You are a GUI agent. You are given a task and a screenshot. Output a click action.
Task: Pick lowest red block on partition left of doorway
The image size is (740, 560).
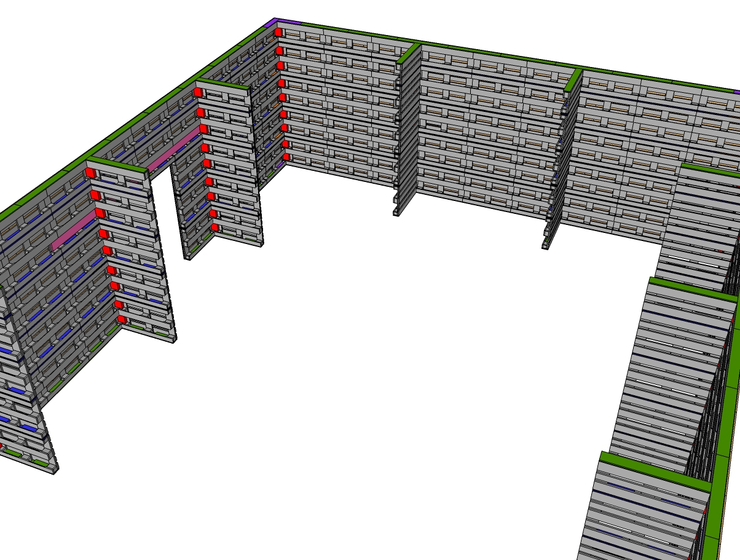click(x=122, y=320)
